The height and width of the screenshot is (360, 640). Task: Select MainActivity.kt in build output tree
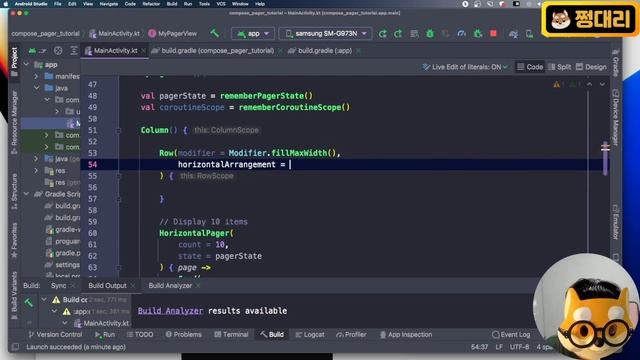click(101, 323)
